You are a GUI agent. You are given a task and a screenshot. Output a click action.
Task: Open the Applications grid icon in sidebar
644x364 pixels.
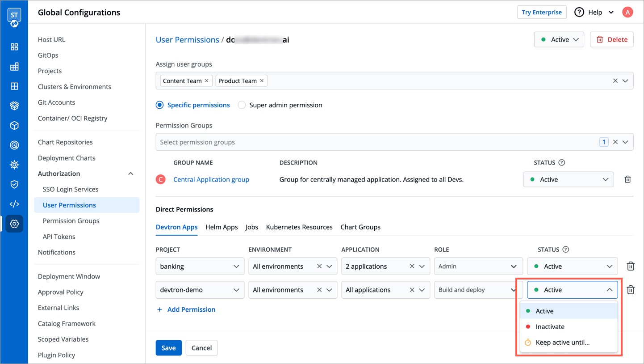(x=14, y=47)
